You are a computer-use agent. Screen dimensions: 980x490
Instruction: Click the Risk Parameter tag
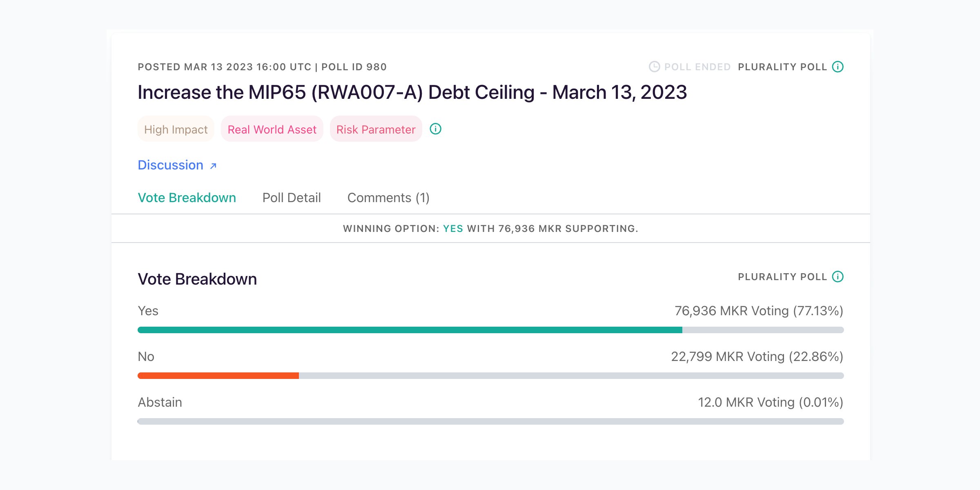point(376,129)
